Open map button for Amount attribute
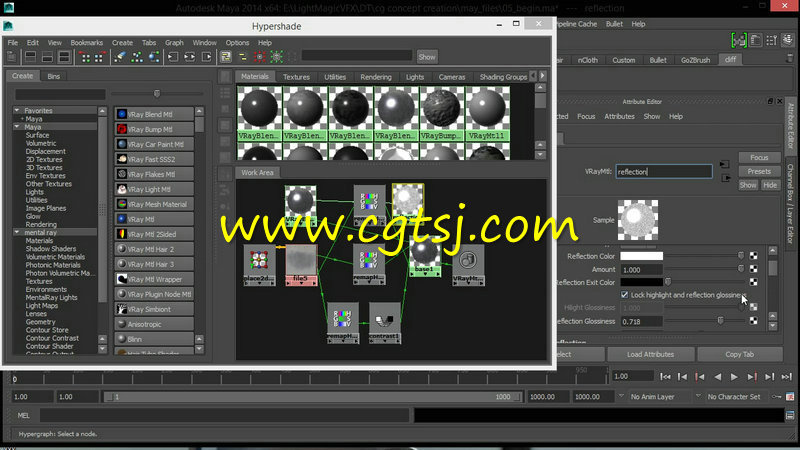The width and height of the screenshot is (800, 450). click(754, 269)
